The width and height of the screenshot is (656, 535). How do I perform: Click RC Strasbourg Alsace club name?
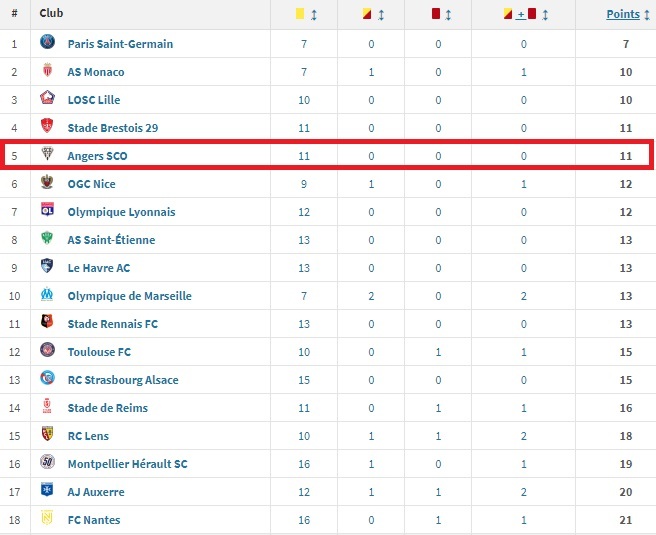pyautogui.click(x=123, y=380)
